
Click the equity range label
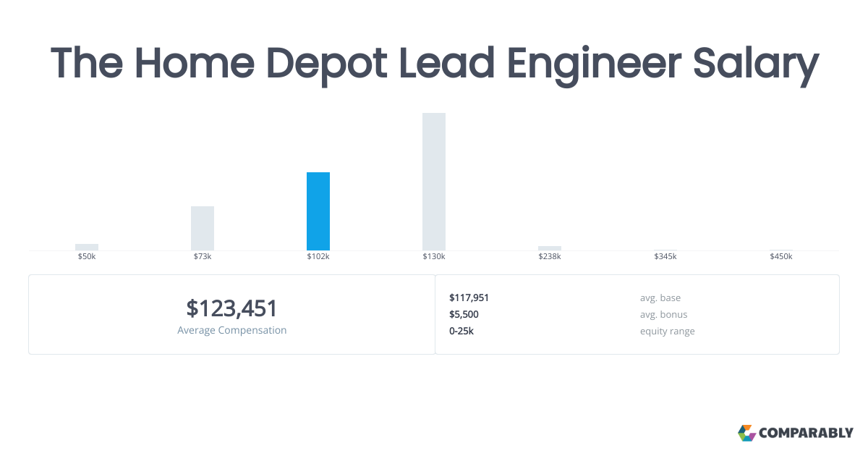(668, 332)
